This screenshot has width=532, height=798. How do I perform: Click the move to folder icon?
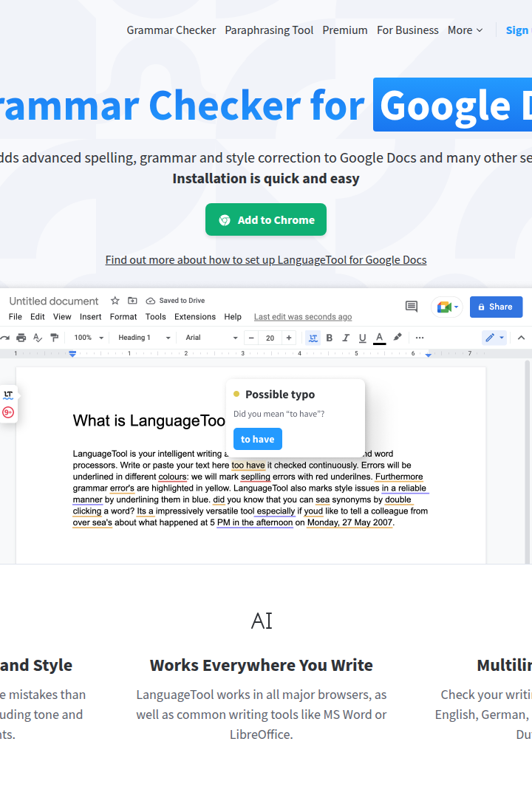pos(132,300)
